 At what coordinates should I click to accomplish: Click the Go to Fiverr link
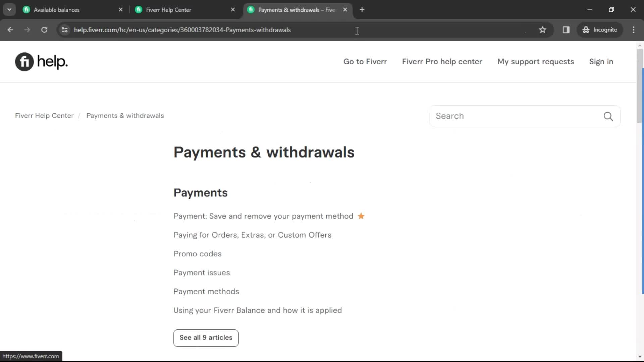pyautogui.click(x=365, y=61)
